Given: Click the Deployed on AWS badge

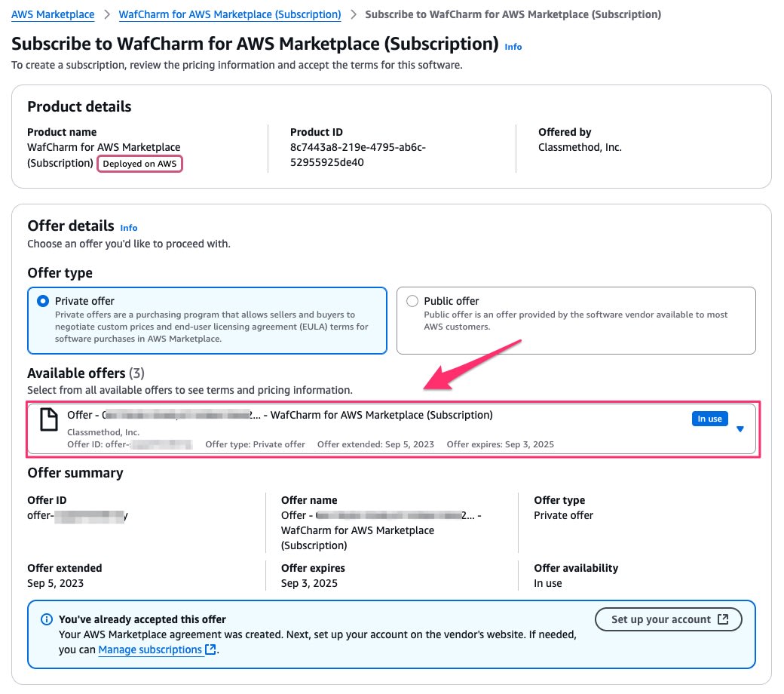Looking at the screenshot, I should click(x=139, y=164).
